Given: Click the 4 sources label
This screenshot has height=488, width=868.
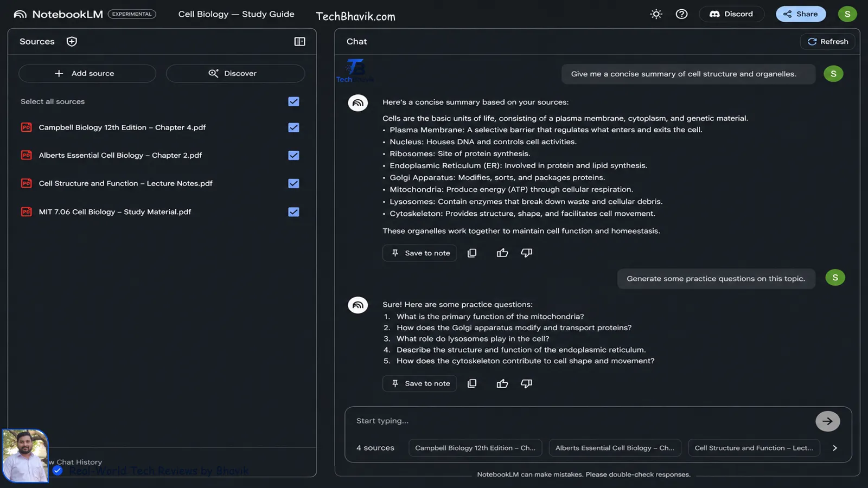Looking at the screenshot, I should pos(375,448).
